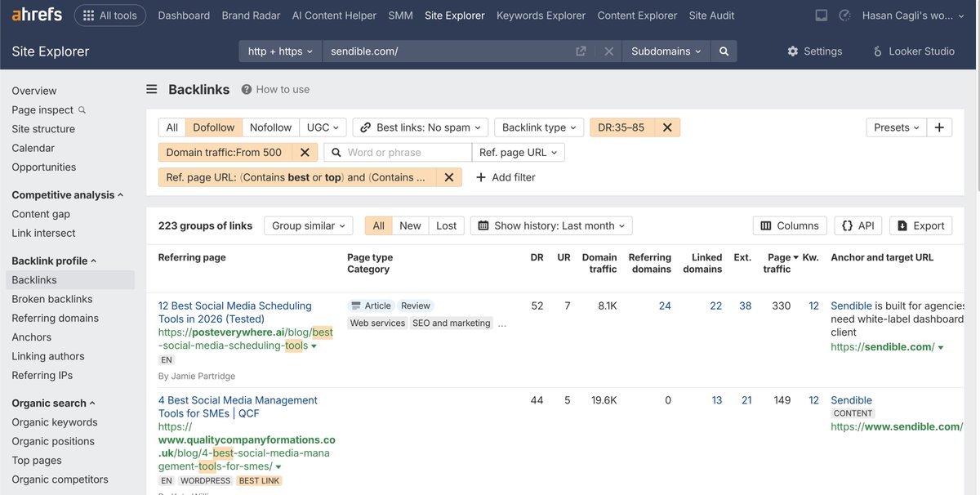Open the http + https protocol dropdown
Image resolution: width=980 pixels, height=495 pixels.
(280, 51)
